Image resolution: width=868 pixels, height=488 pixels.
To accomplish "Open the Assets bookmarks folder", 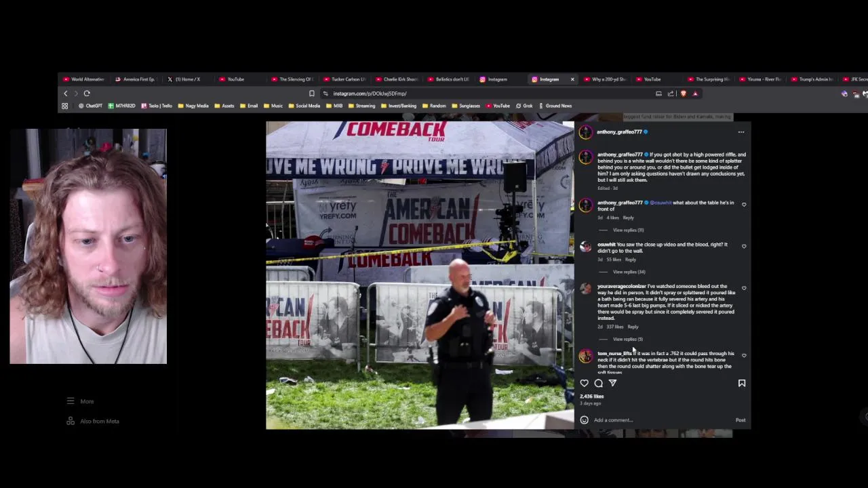I will pos(224,106).
